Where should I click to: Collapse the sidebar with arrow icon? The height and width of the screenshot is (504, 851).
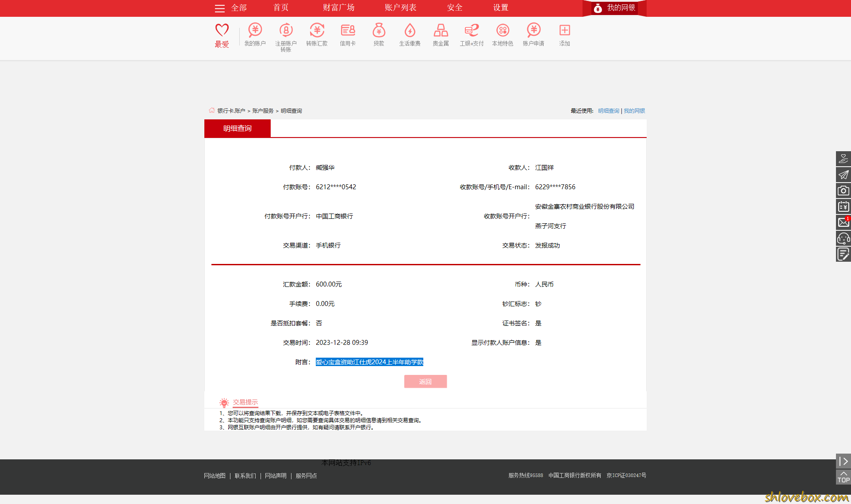[x=843, y=461]
